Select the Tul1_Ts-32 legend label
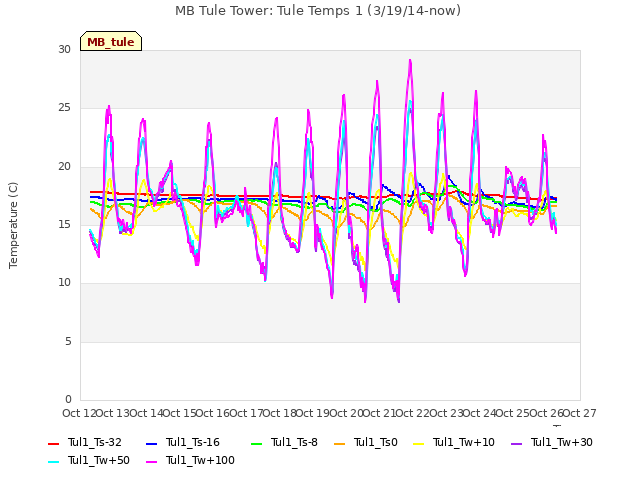This screenshot has width=640, height=480. click(x=95, y=442)
